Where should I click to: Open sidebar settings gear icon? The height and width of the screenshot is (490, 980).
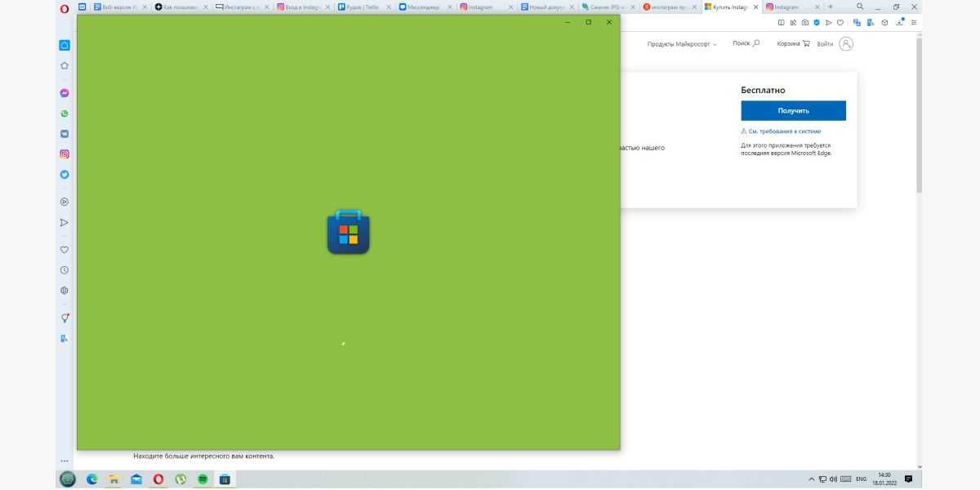pyautogui.click(x=65, y=291)
